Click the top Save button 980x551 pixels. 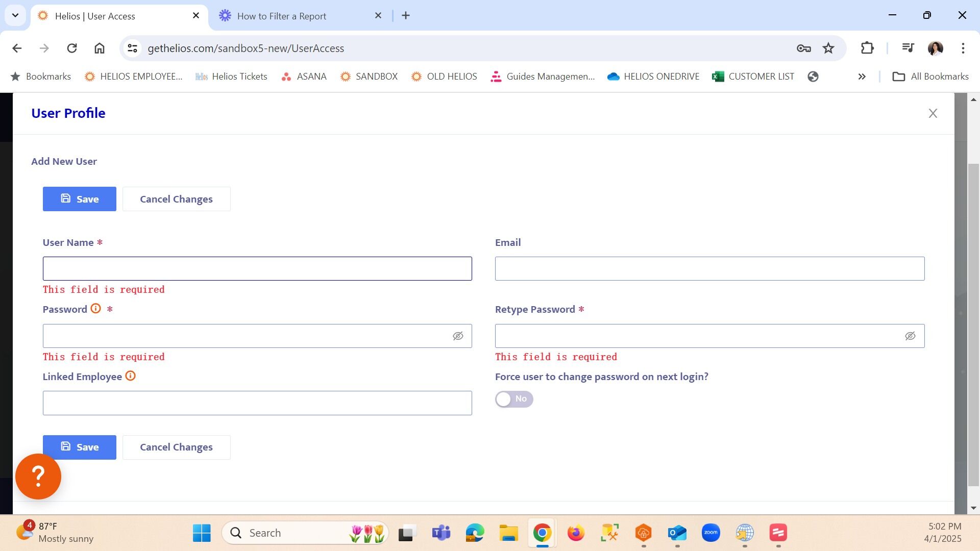click(80, 199)
